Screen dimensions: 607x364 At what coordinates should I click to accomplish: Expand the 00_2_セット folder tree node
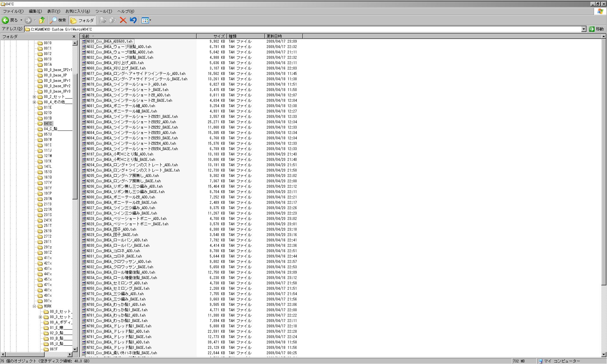pyautogui.click(x=34, y=97)
